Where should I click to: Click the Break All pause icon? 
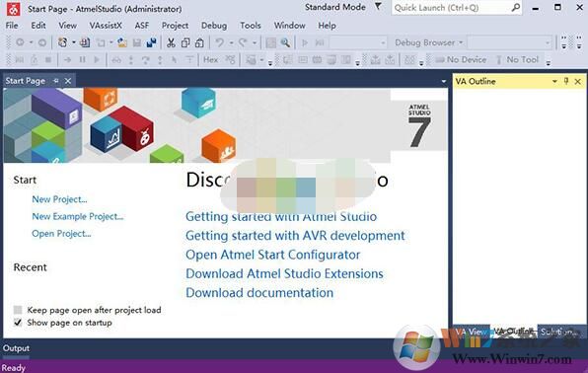click(83, 59)
